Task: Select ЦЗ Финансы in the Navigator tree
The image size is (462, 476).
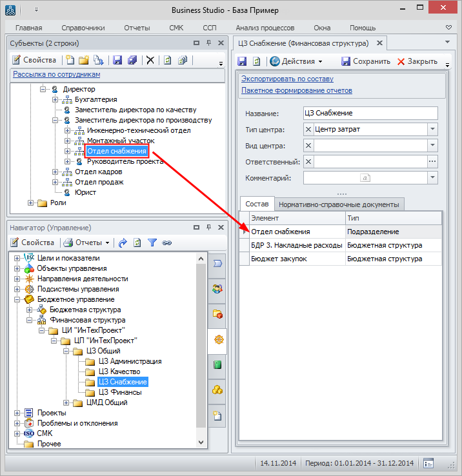Action: pyautogui.click(x=120, y=392)
